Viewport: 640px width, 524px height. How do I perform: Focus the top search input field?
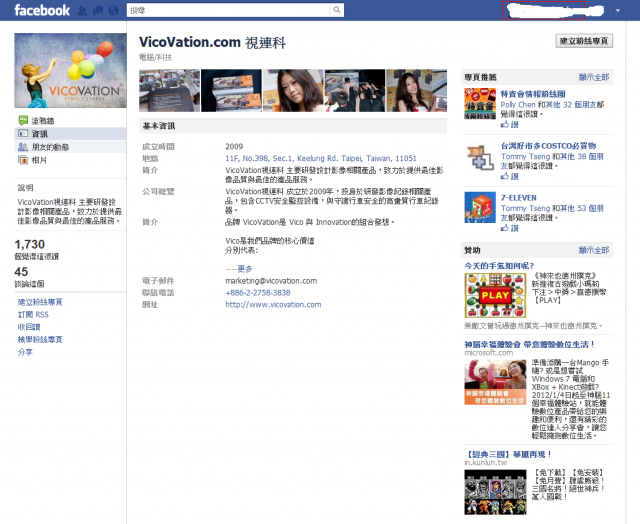coord(229,10)
